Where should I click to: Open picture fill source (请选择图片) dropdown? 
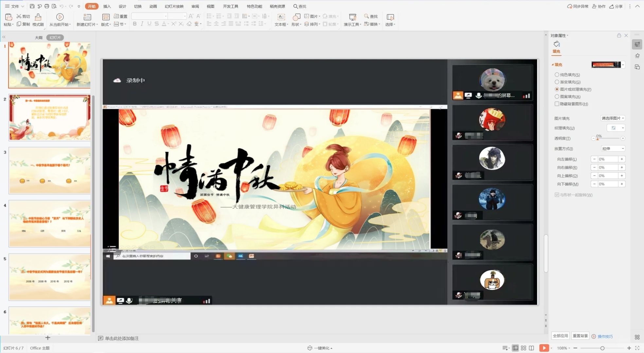pos(613,118)
